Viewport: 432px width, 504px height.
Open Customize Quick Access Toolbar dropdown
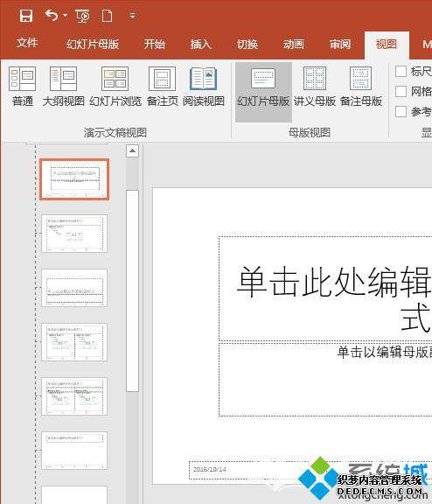click(132, 15)
